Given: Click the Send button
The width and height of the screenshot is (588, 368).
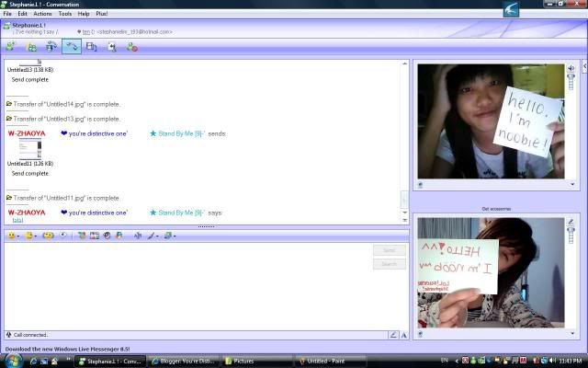Looking at the screenshot, I should point(390,250).
